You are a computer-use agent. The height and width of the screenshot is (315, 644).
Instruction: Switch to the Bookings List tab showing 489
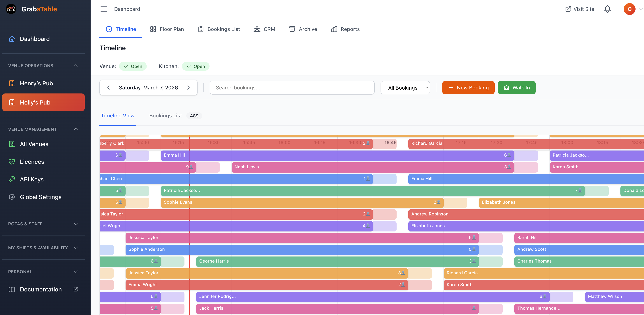pos(166,116)
